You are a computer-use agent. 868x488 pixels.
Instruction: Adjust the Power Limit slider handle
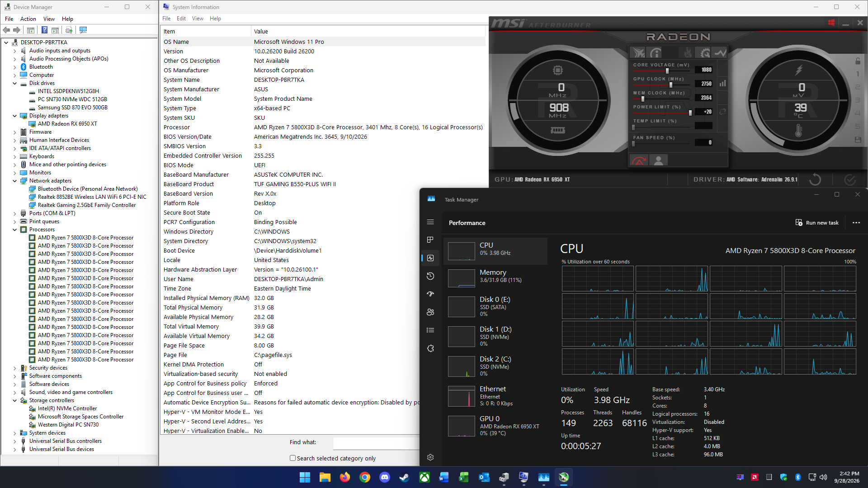(690, 113)
